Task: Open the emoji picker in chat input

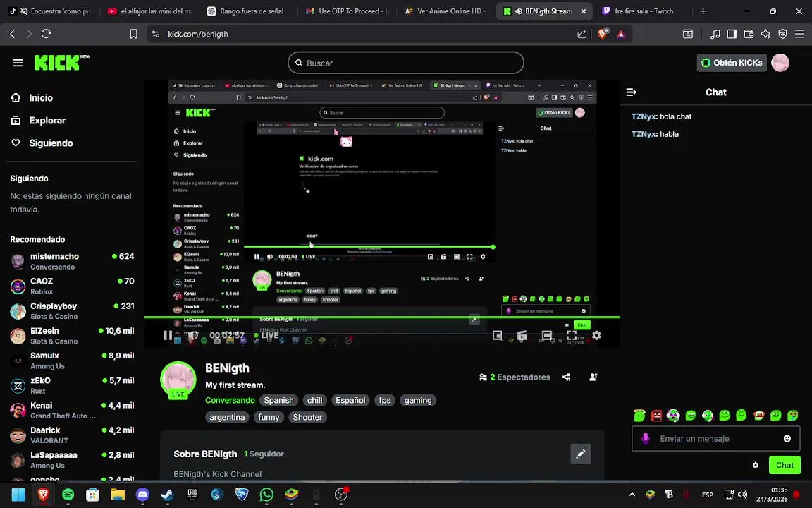Action: 787,439
